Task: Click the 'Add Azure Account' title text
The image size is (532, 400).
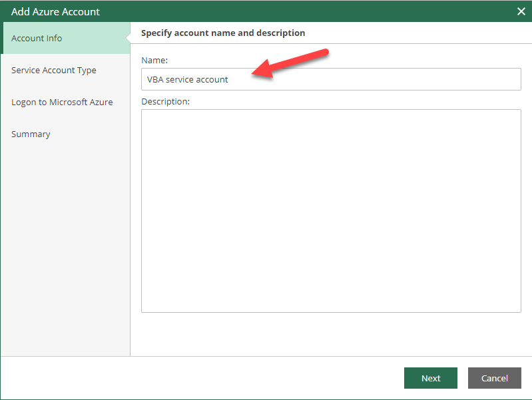Action: pyautogui.click(x=55, y=11)
